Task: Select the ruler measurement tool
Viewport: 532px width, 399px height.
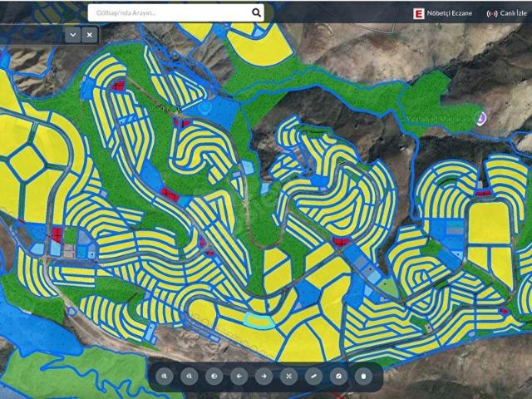Action: (x=314, y=376)
